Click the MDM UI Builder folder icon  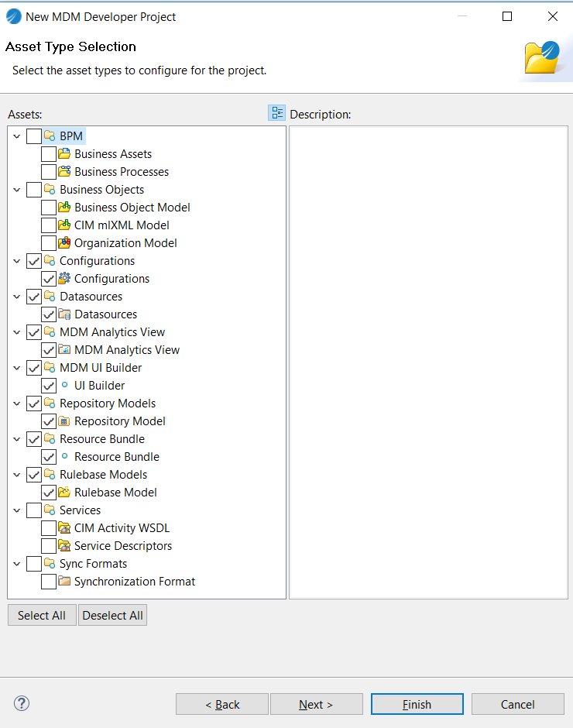(50, 368)
